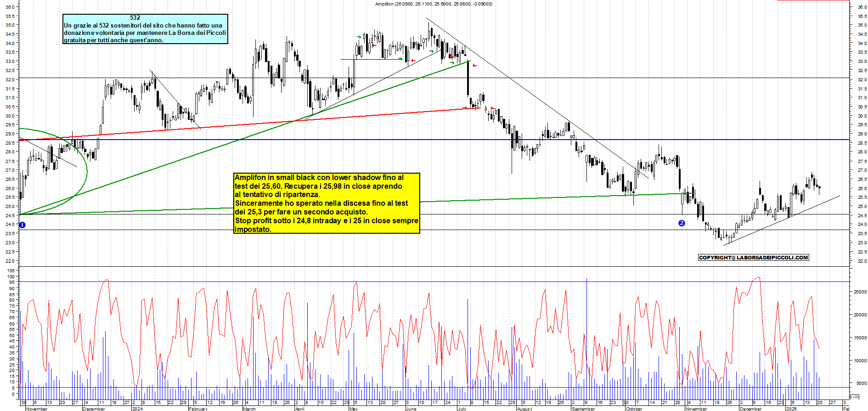This screenshot has width=868, height=411.
Task: Click the '2025' year label on time axis
Action: tap(791, 409)
